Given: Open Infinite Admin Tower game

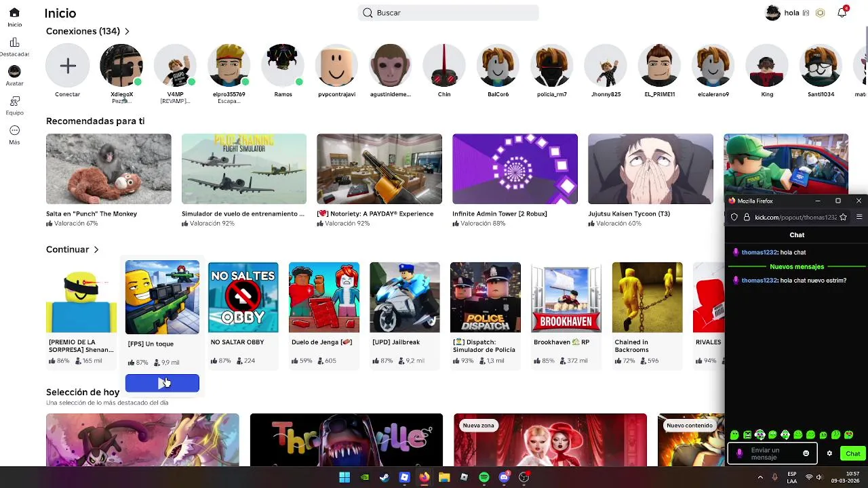Looking at the screenshot, I should tap(515, 169).
